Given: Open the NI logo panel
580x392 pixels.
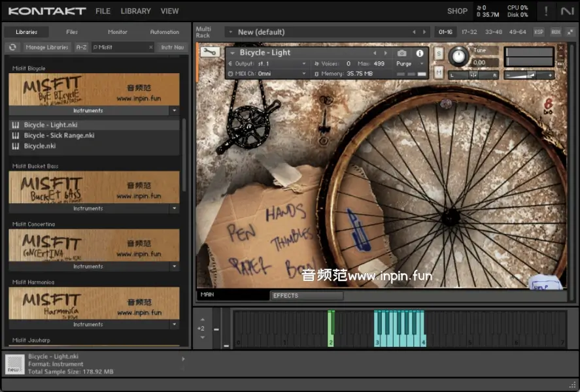Looking at the screenshot, I should click(x=566, y=11).
